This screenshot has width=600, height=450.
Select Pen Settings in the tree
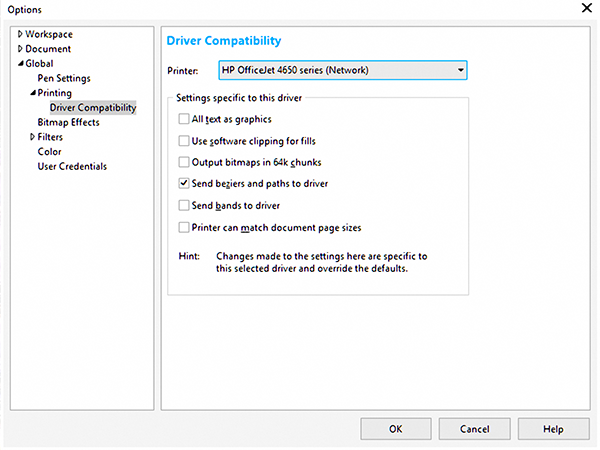64,78
